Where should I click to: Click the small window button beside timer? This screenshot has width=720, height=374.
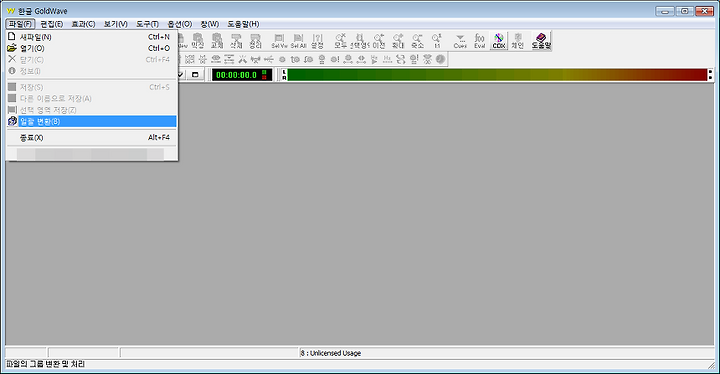coord(195,74)
